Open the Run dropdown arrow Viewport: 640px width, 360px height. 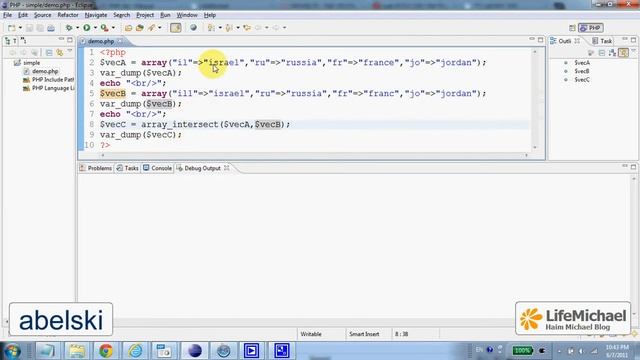point(95,28)
